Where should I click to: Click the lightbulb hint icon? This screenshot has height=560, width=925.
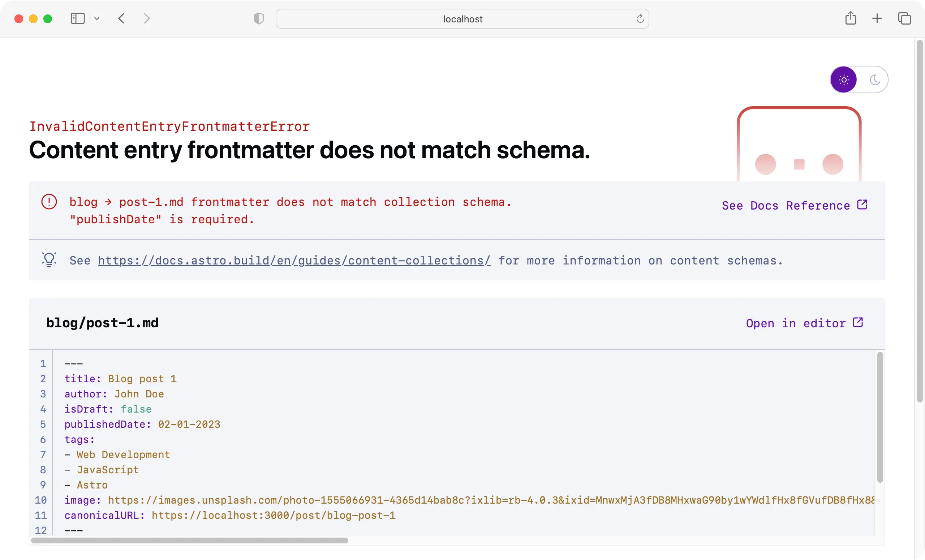click(49, 260)
